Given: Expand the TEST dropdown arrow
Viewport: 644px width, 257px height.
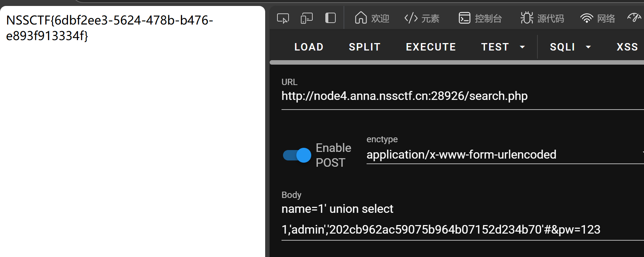Looking at the screenshot, I should [522, 47].
